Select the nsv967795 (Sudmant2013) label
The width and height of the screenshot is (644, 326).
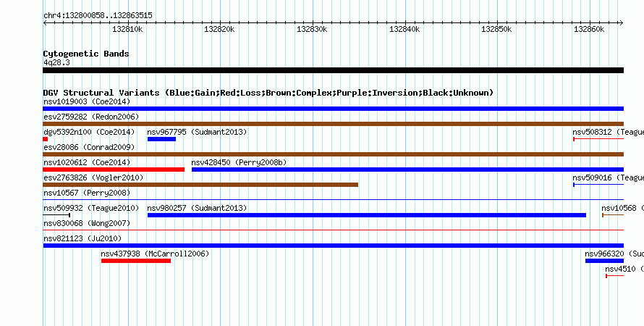click(x=197, y=132)
